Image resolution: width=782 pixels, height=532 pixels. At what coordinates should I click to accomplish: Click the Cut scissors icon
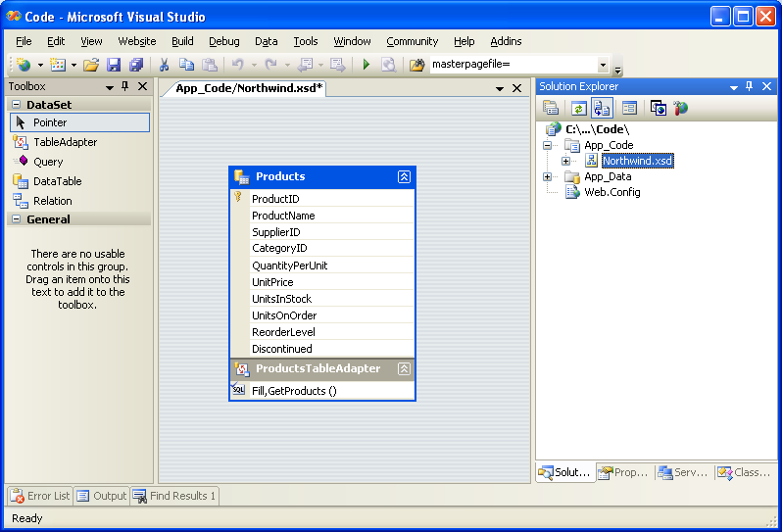[x=165, y=65]
